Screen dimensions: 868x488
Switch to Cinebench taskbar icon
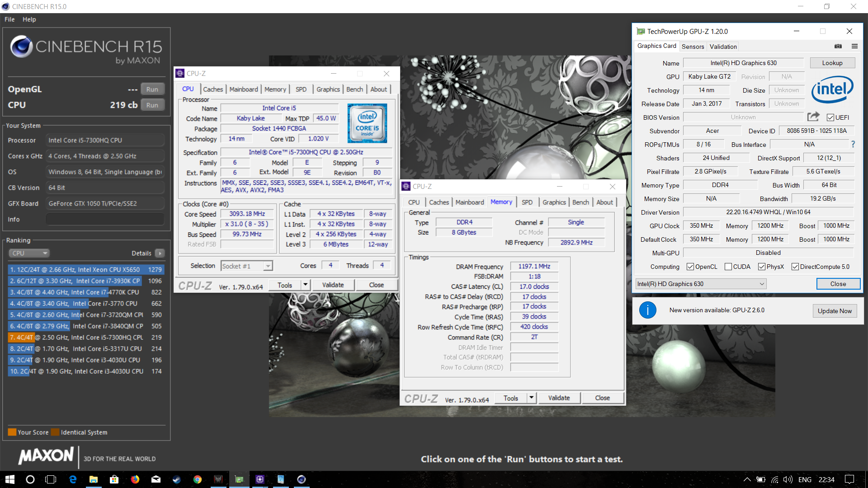click(x=302, y=479)
